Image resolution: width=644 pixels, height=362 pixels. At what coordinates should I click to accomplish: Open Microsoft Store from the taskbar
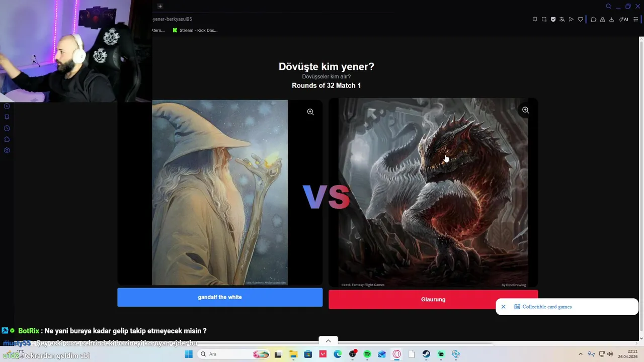point(308,354)
